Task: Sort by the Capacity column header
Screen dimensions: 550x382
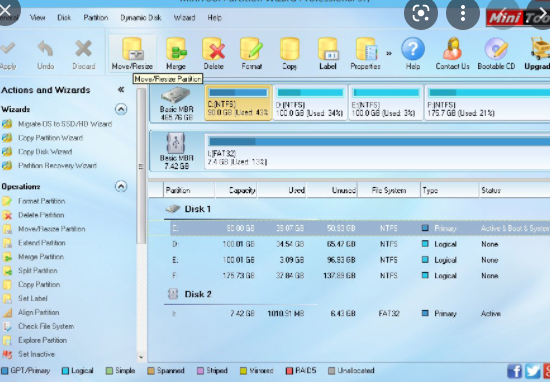Action: click(236, 190)
